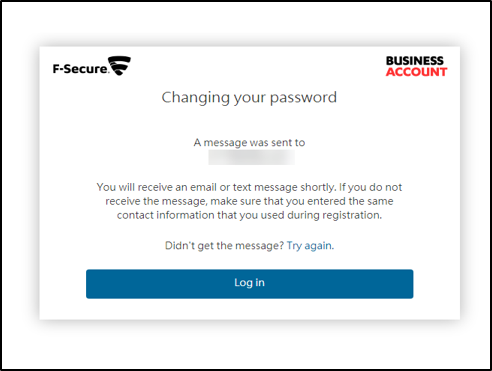The width and height of the screenshot is (492, 371).
Task: Click the word 'again' in Try again link
Action: click(319, 246)
